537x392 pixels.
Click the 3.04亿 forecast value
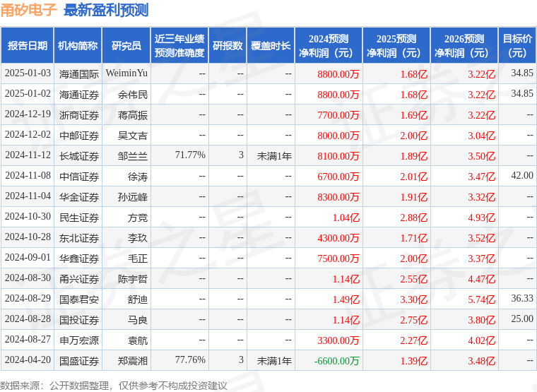coord(482,136)
